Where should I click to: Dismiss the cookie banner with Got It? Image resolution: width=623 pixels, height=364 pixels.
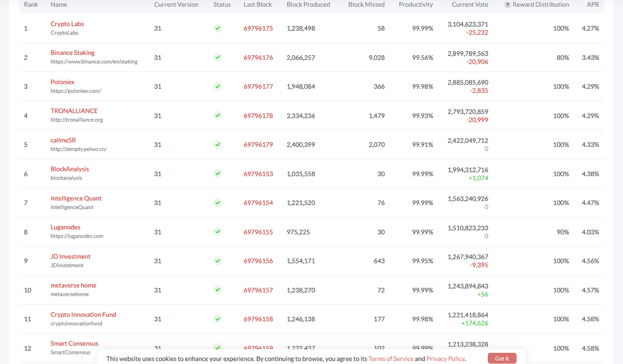(502, 359)
